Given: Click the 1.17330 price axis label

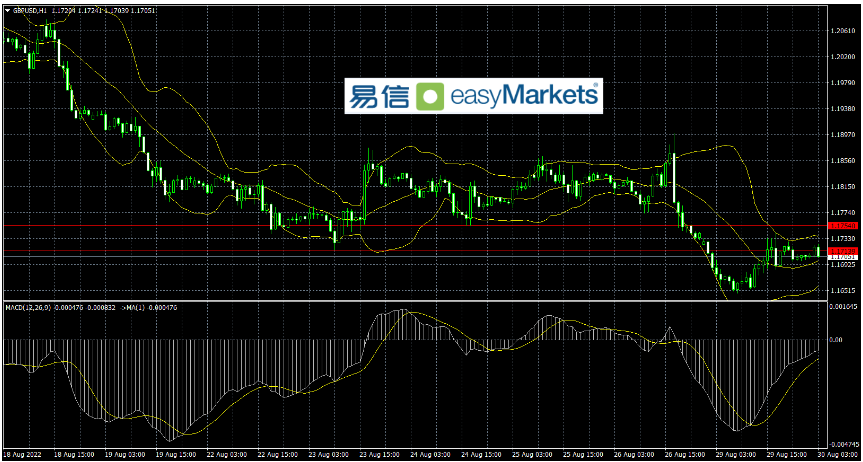Looking at the screenshot, I should click(842, 238).
